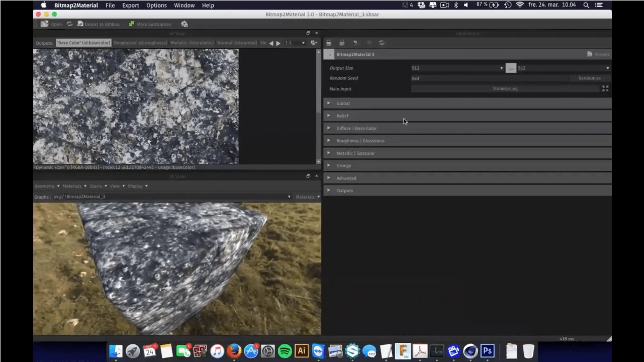Open the Materials menu in 3D View
644x362 pixels.
point(74,186)
